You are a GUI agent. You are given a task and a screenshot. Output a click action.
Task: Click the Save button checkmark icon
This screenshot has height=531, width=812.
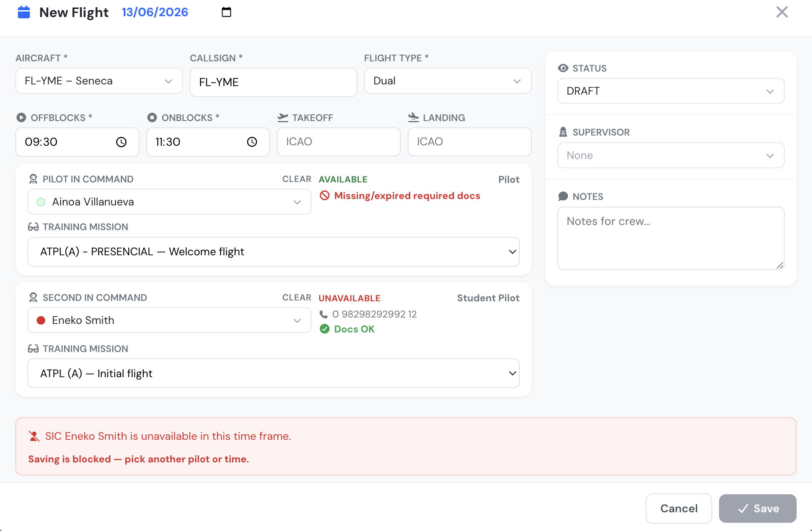tap(743, 508)
